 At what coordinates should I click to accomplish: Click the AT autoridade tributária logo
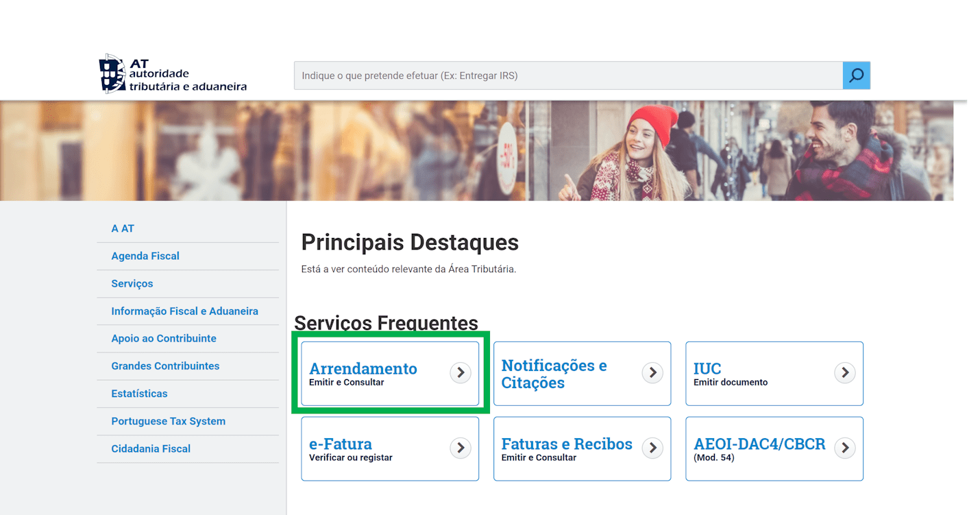173,73
